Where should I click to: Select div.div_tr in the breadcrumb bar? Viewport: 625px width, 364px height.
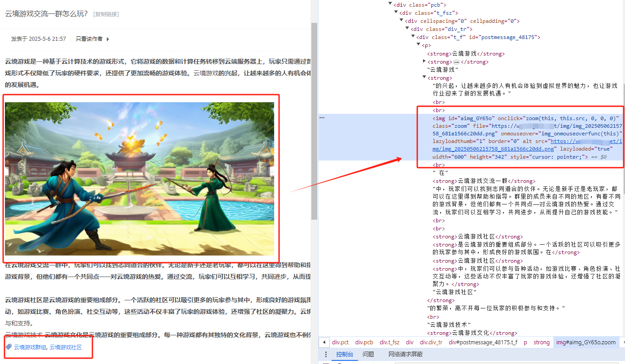(431, 342)
